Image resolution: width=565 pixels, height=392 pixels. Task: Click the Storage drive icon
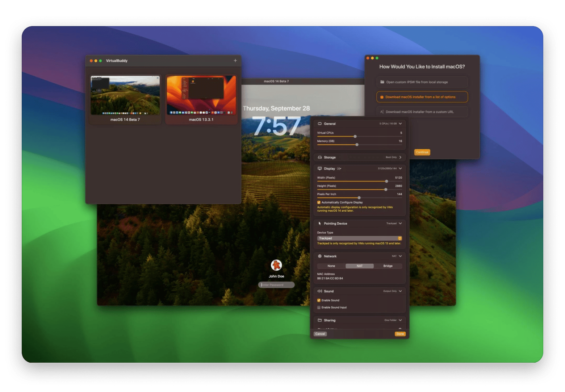[x=320, y=157]
